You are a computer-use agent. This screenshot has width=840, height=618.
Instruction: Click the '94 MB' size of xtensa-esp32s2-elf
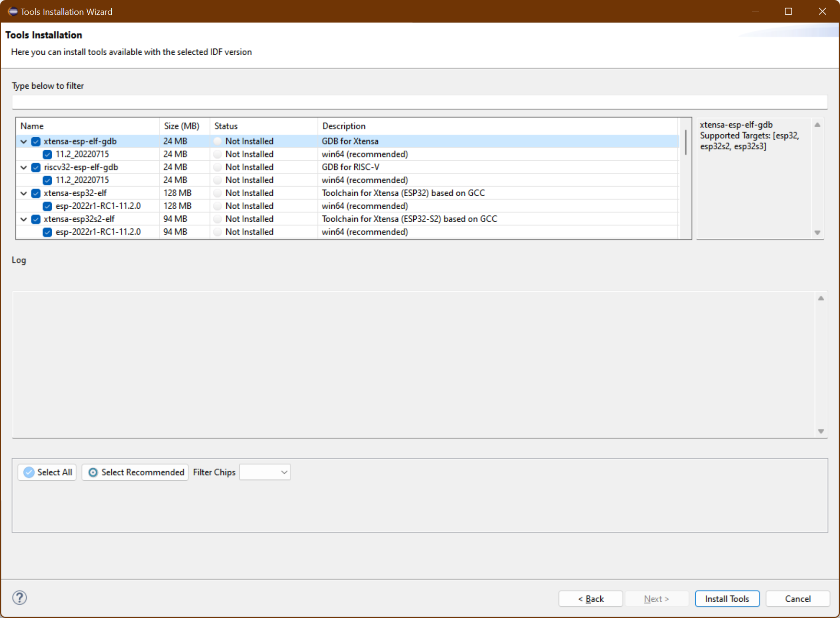(x=175, y=219)
